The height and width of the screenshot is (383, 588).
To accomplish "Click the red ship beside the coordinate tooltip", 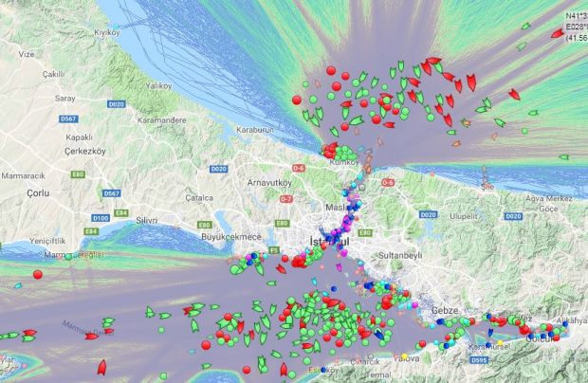I will click(x=558, y=33).
